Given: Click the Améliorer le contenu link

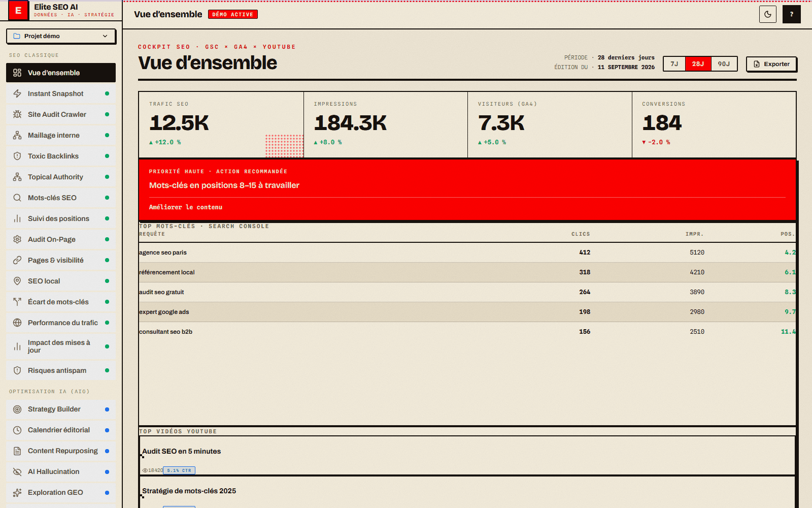Looking at the screenshot, I should (186, 207).
